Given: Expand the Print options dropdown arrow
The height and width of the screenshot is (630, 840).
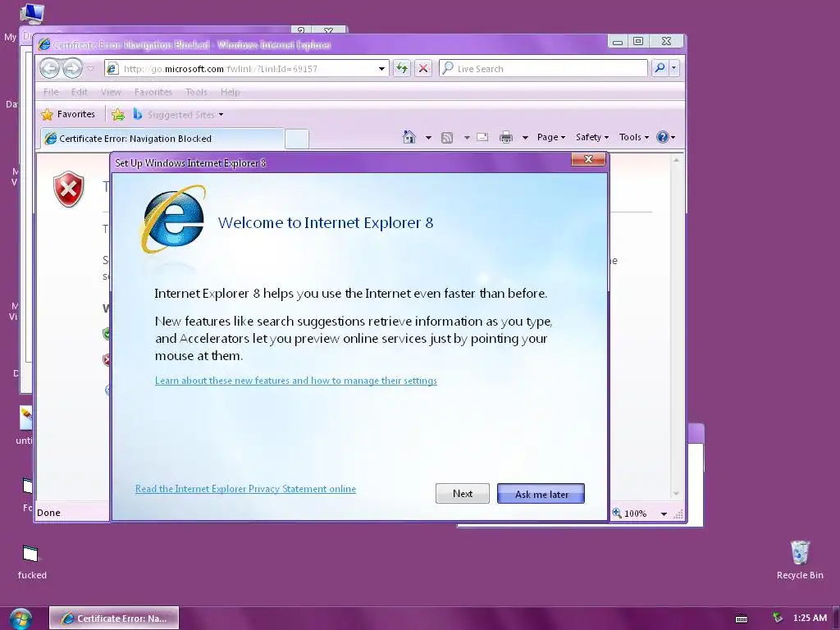Looking at the screenshot, I should coord(525,138).
